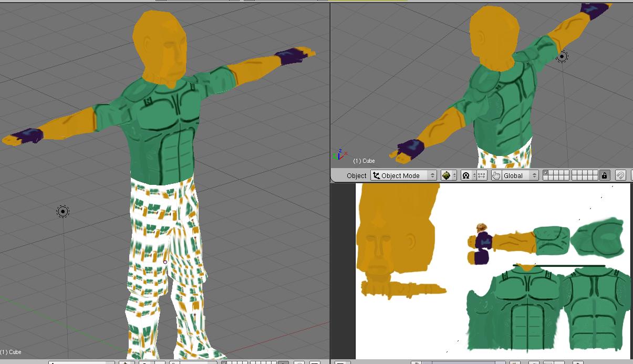
Task: Click the layer lock padlock icon
Action: [605, 175]
